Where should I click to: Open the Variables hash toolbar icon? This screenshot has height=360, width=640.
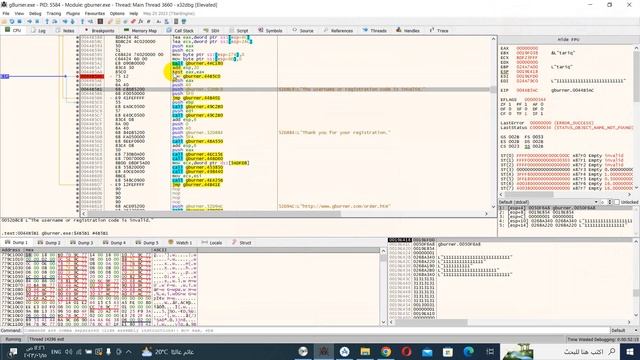tap(149, 21)
